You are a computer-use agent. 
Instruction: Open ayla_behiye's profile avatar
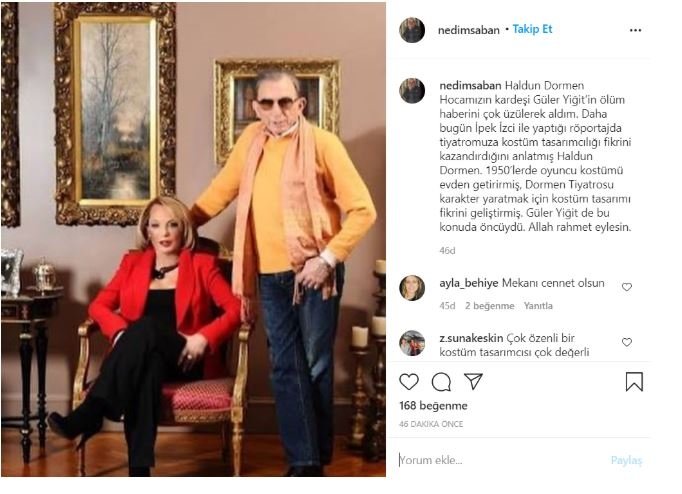412,288
